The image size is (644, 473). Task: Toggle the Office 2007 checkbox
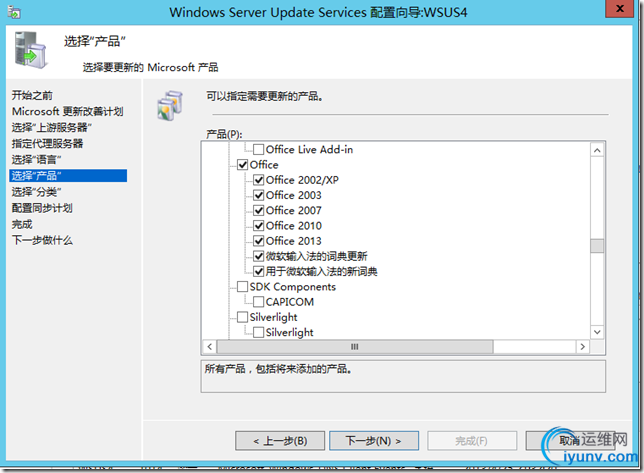pyautogui.click(x=258, y=210)
